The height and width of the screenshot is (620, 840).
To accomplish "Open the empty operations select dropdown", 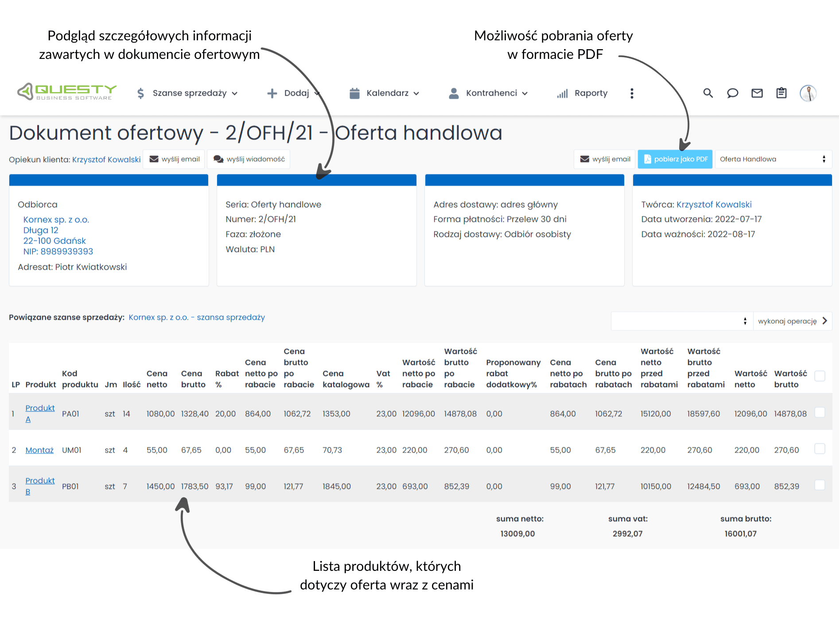I will click(x=682, y=321).
